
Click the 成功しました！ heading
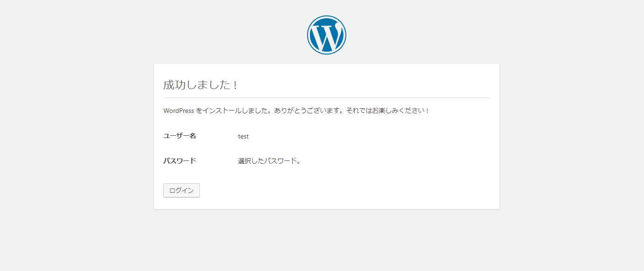(x=201, y=85)
